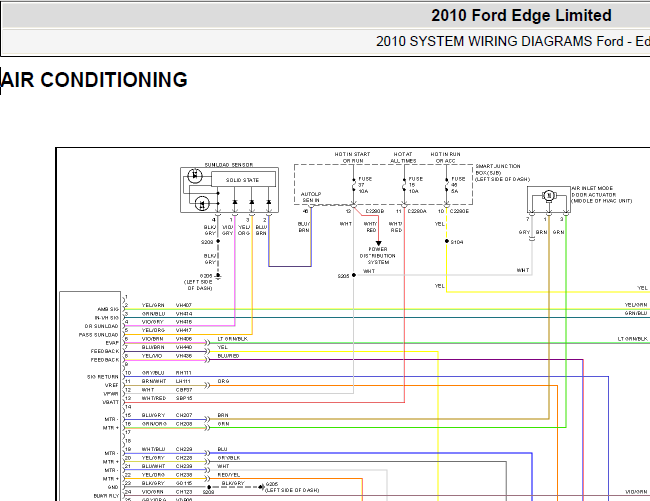650x501 pixels.
Task: Click the 'VBATT' pin label
Action: tap(111, 402)
